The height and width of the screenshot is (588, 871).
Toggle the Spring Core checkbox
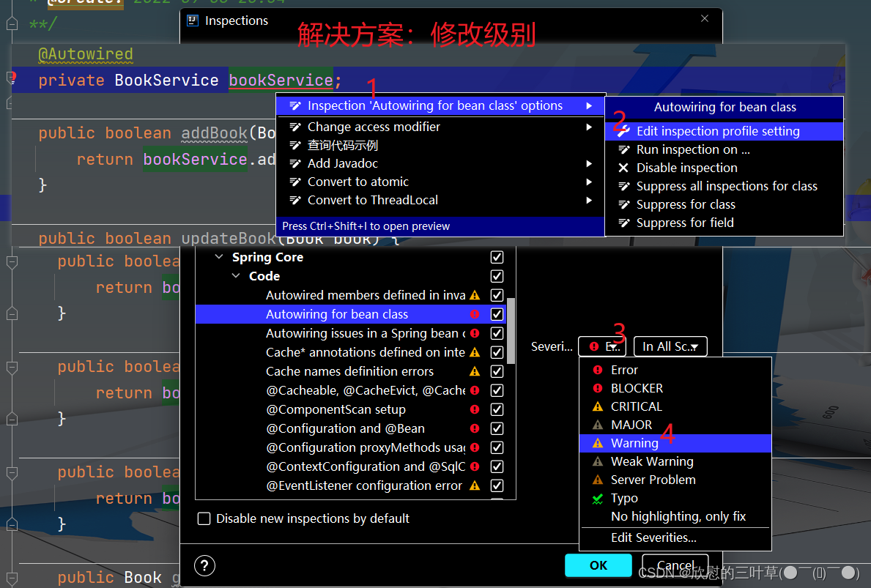[497, 257]
